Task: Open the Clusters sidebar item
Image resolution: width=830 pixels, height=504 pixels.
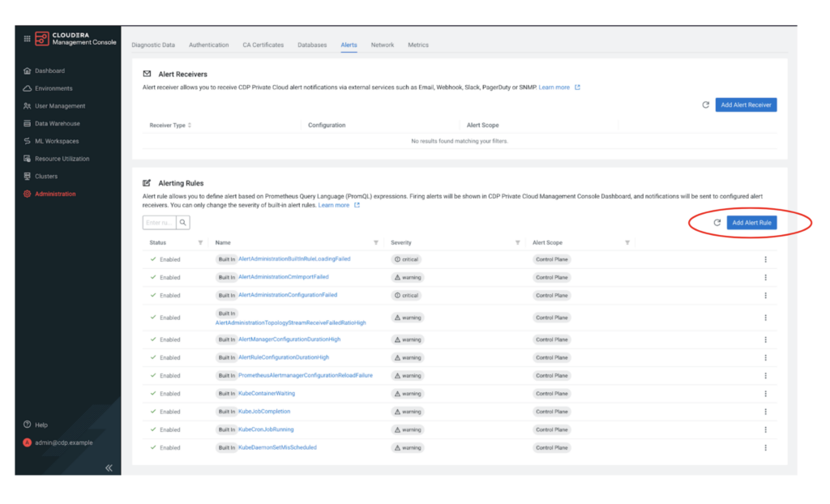Action: (46, 176)
